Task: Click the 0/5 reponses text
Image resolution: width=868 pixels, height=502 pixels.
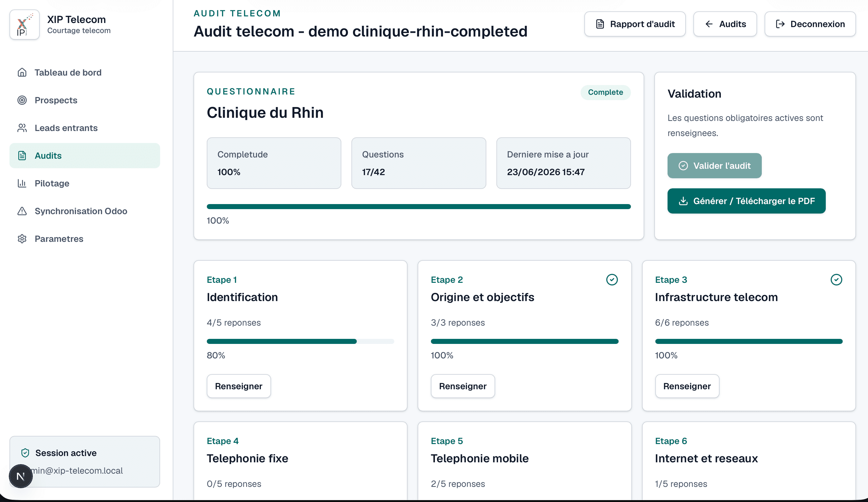Action: coord(234,484)
